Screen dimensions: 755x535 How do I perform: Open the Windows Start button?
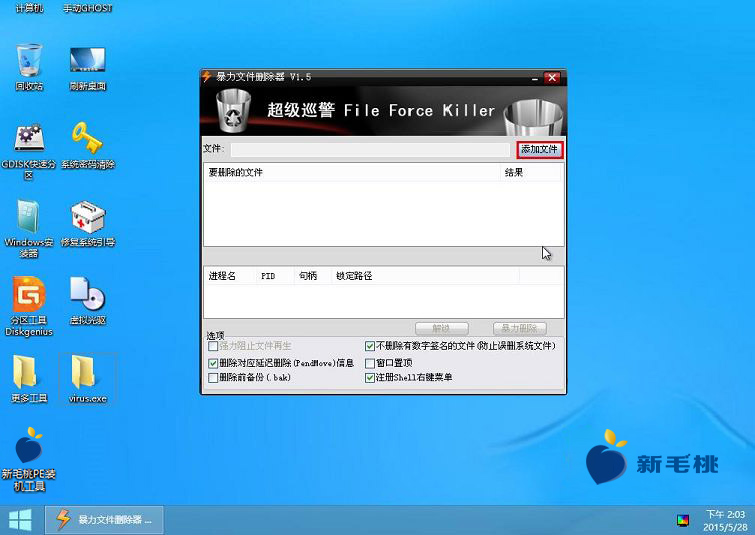pos(20,520)
